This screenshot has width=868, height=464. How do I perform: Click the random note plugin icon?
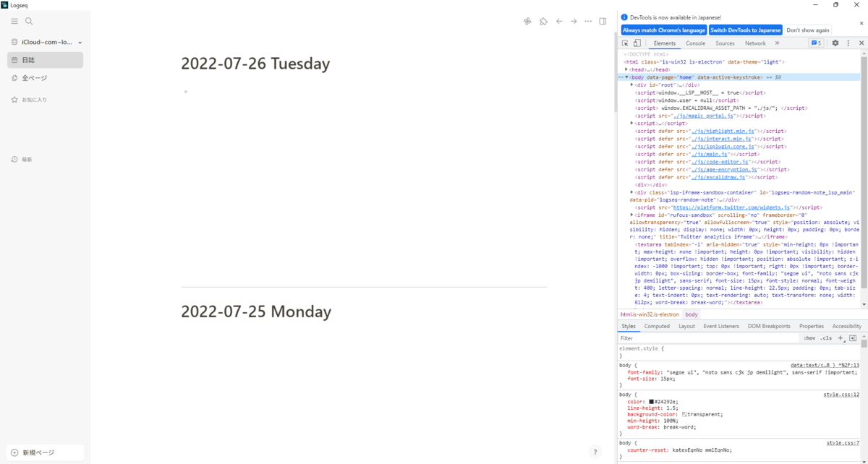tap(527, 22)
